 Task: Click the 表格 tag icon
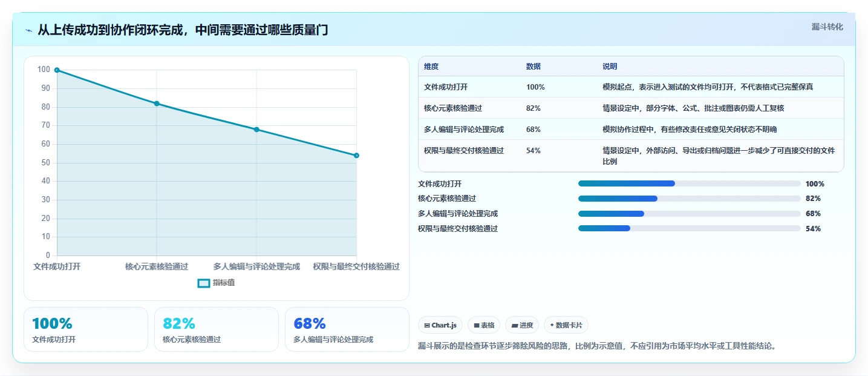(x=477, y=326)
